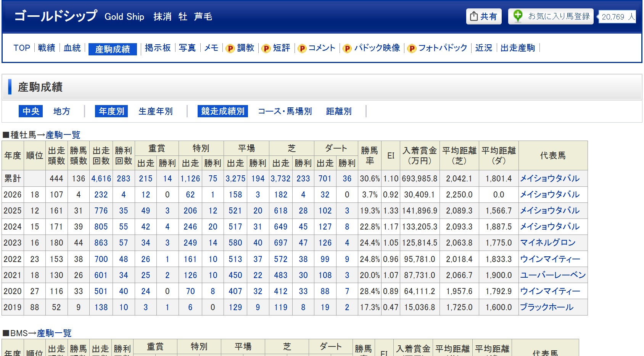Open the sire 産駒一覧 offspring list link
The image size is (644, 356).
tap(63, 135)
